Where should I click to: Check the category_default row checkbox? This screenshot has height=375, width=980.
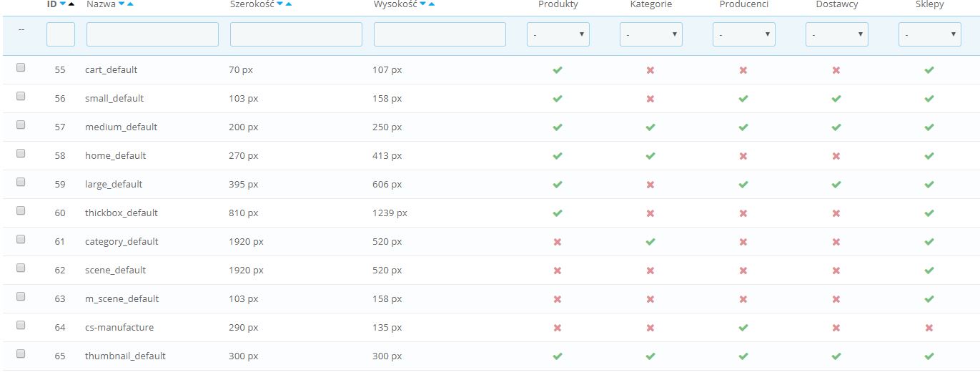click(x=21, y=239)
